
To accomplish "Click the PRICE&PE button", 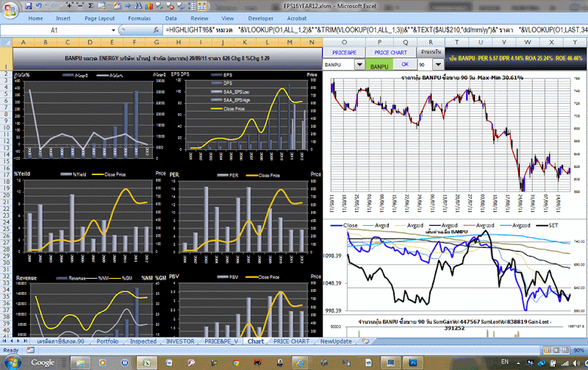I will (344, 52).
